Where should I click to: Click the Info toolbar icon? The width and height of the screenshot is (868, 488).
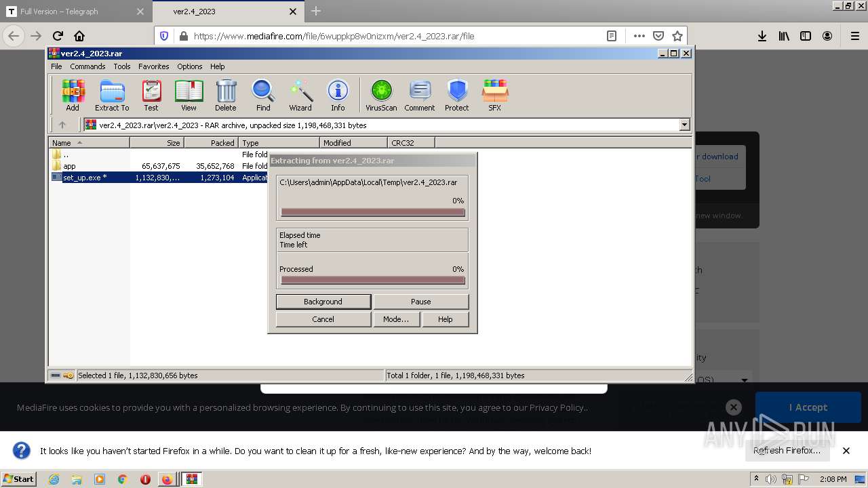[338, 95]
